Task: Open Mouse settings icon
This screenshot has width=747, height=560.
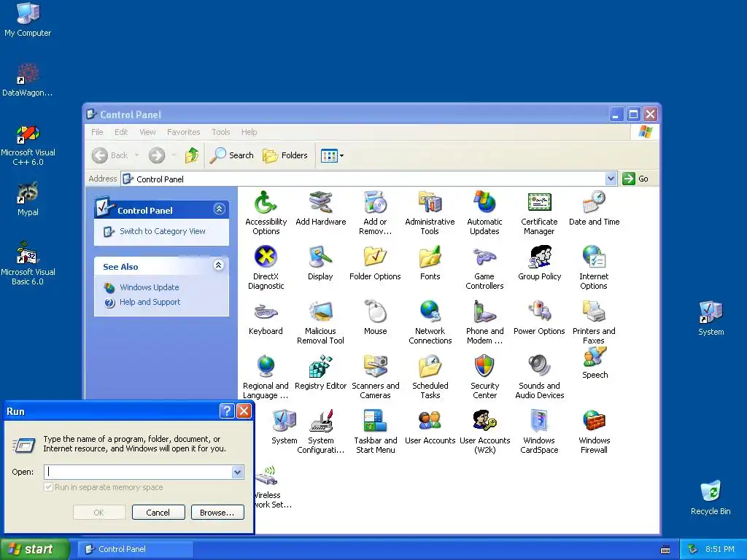Action: (376, 318)
